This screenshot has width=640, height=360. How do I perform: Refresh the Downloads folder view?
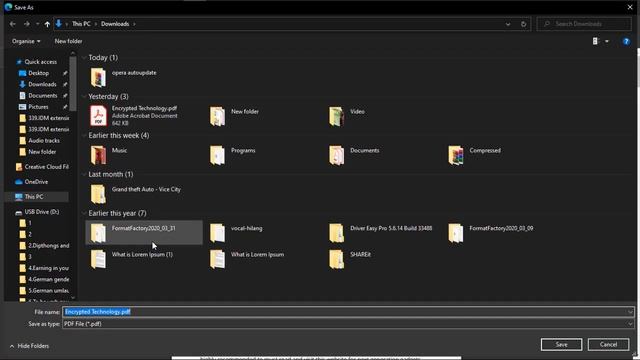coord(523,24)
